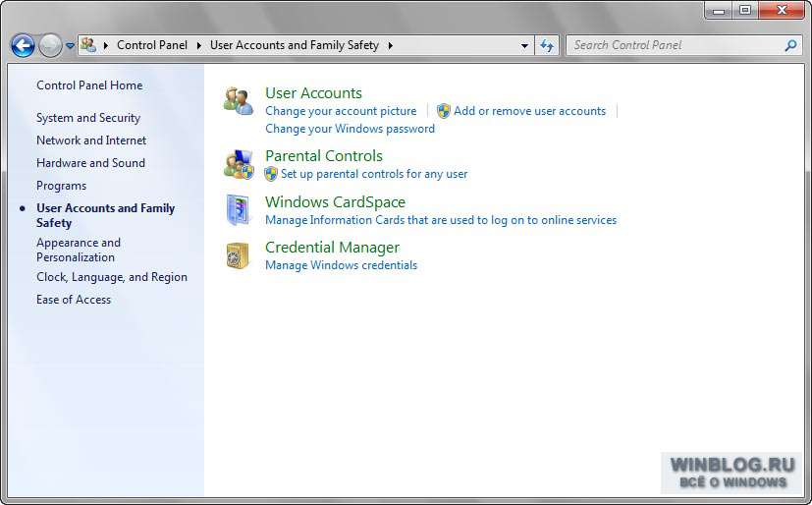Image resolution: width=812 pixels, height=505 pixels.
Task: Click Change your account picture
Action: pos(341,111)
